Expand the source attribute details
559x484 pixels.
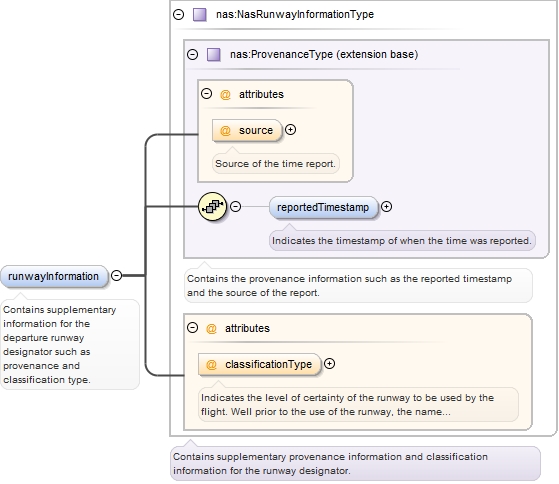291,130
